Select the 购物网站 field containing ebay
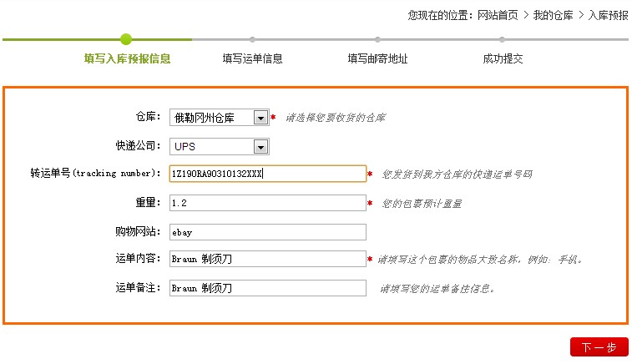This screenshot has height=364, width=632. [x=267, y=232]
